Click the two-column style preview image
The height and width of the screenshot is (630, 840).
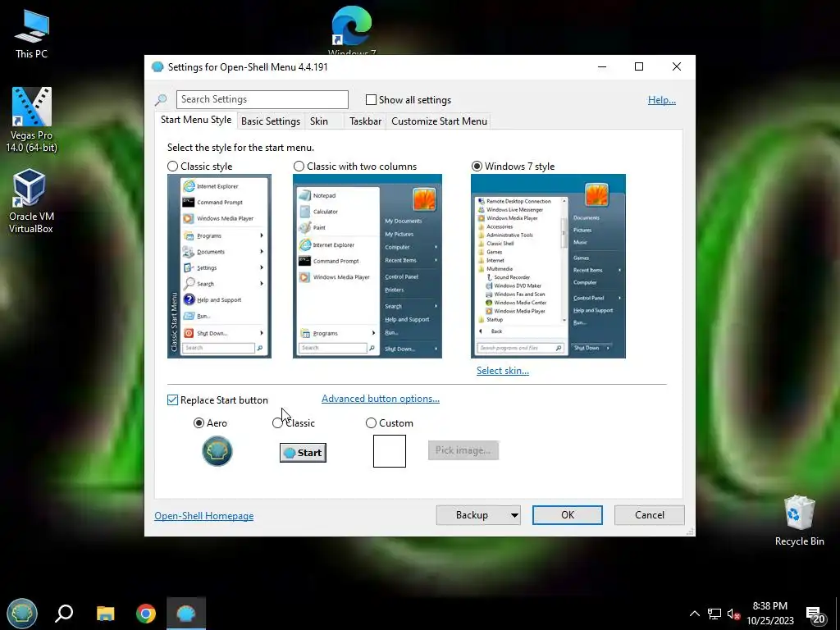[x=367, y=267]
